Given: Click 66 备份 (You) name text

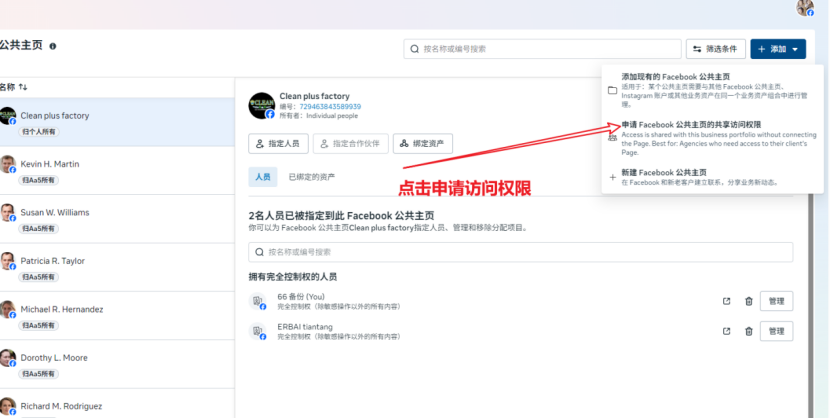Looking at the screenshot, I should [x=301, y=297].
